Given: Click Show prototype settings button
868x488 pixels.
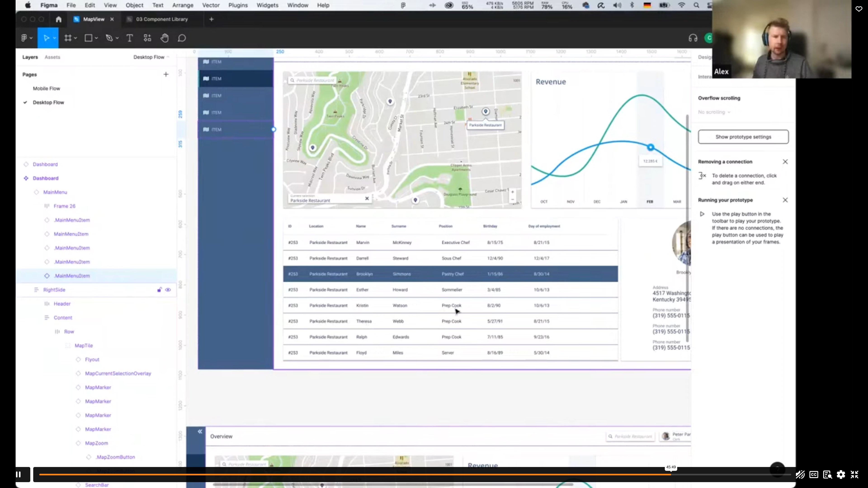Looking at the screenshot, I should tap(743, 137).
